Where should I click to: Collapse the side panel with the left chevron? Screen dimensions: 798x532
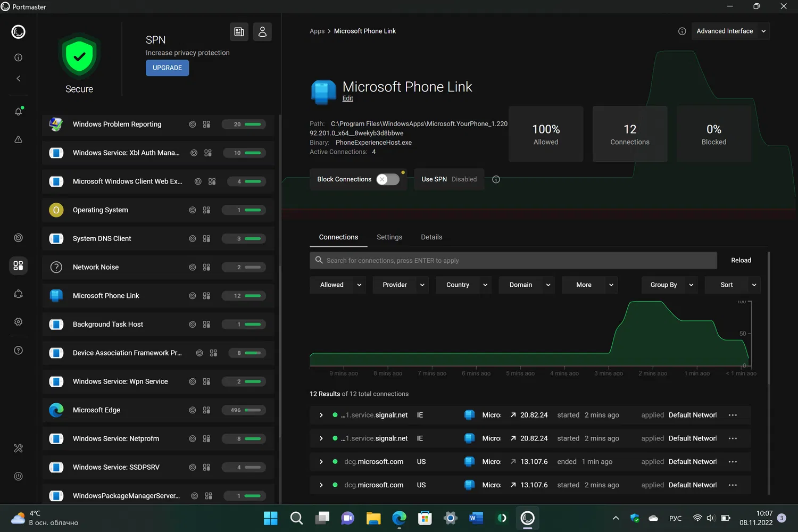tap(18, 79)
